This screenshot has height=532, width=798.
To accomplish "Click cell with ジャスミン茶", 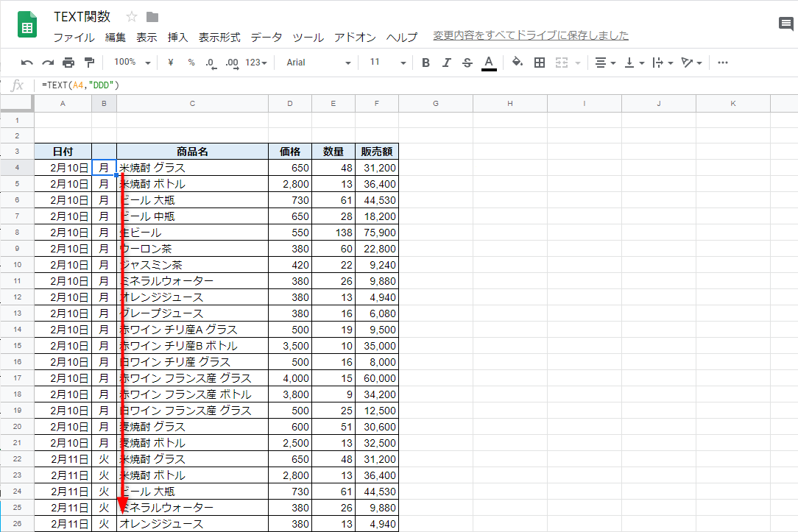I will pos(192,265).
